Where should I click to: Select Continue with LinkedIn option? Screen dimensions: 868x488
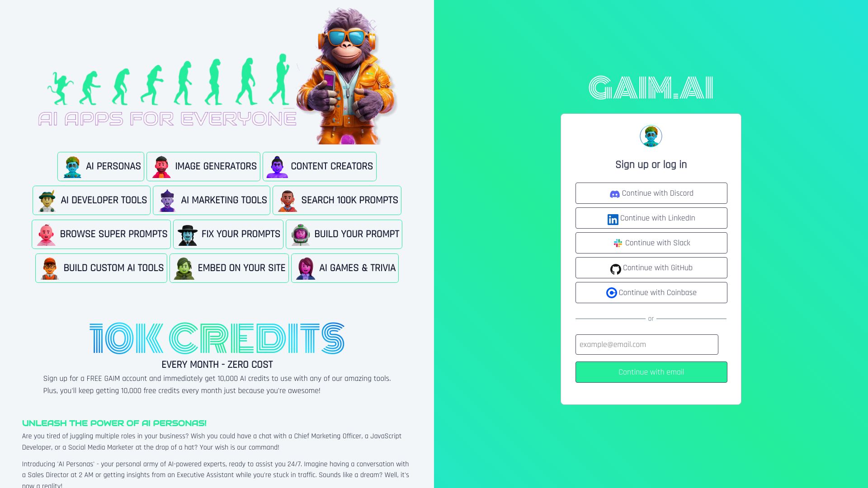(651, 218)
